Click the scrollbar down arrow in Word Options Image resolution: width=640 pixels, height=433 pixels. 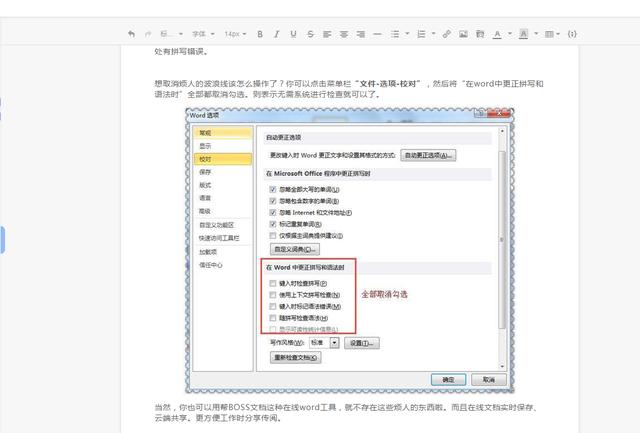pos(502,366)
